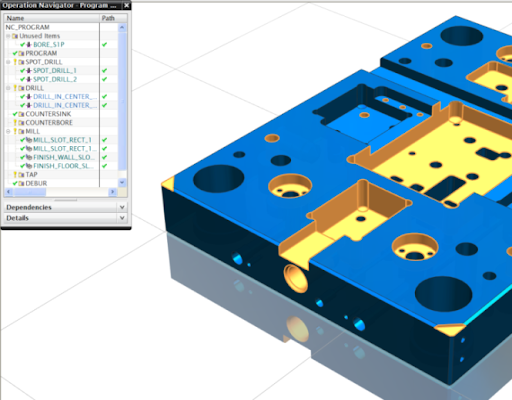
Task: Click the Dependencies section label
Action: pos(29,207)
